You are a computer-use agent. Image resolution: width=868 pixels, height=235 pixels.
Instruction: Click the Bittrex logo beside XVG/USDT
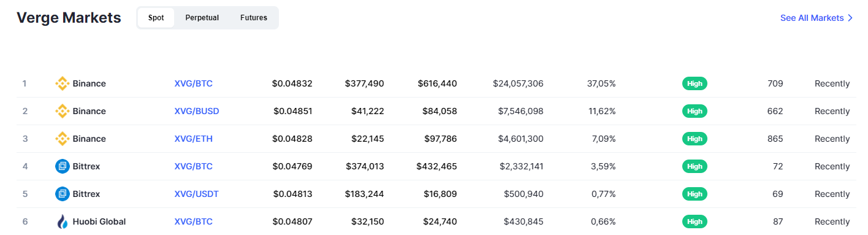(62, 194)
